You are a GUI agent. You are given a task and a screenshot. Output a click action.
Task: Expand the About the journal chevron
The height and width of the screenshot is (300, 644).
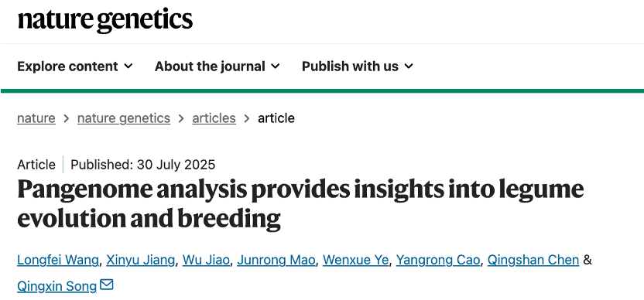click(276, 66)
